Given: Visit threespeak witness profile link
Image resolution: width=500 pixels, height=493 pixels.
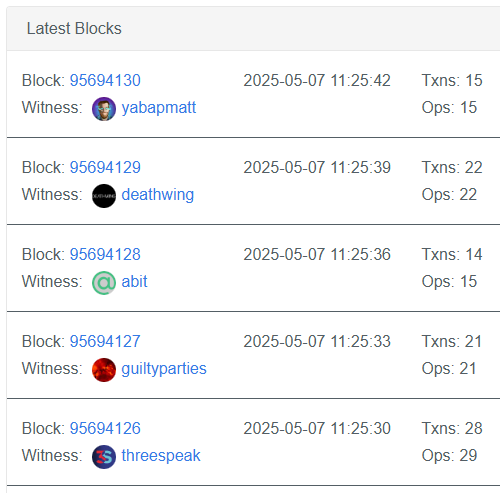Looking at the screenshot, I should pyautogui.click(x=161, y=456).
